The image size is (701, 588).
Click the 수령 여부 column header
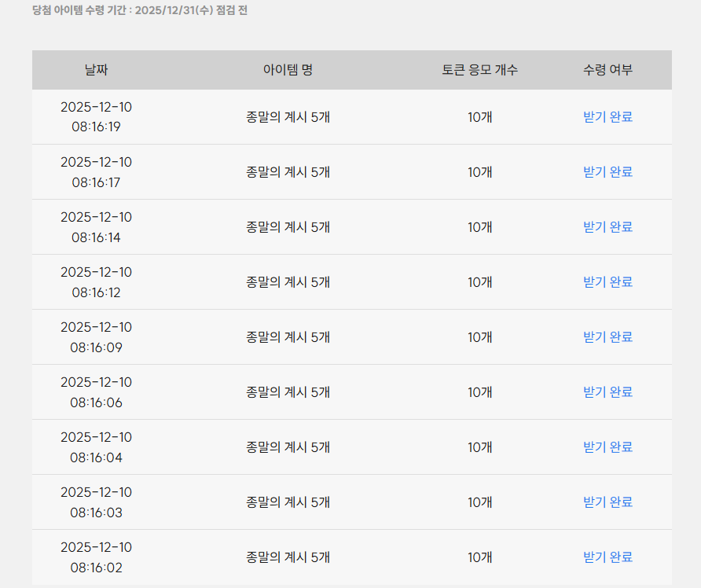pyautogui.click(x=607, y=70)
